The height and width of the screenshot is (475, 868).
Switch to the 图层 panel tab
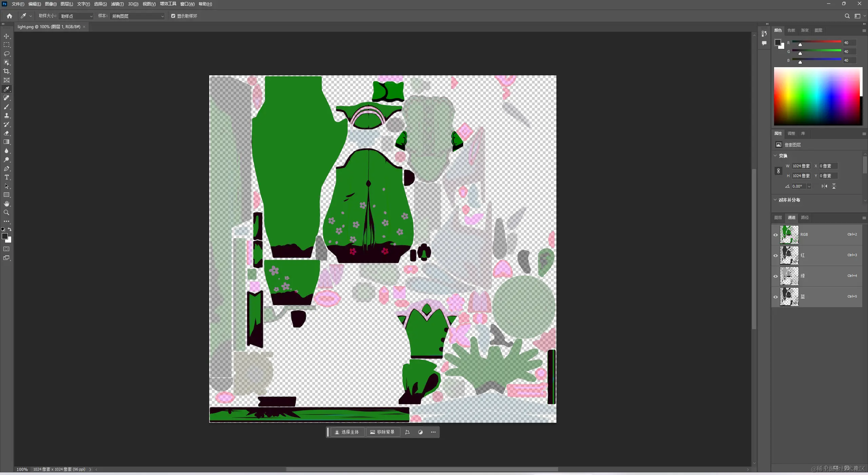(x=778, y=217)
